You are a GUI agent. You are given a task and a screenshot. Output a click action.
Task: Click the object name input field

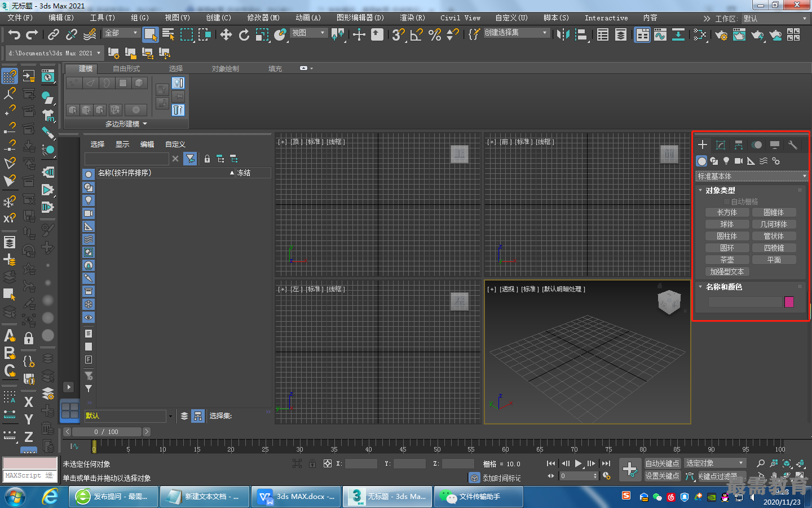click(x=745, y=302)
